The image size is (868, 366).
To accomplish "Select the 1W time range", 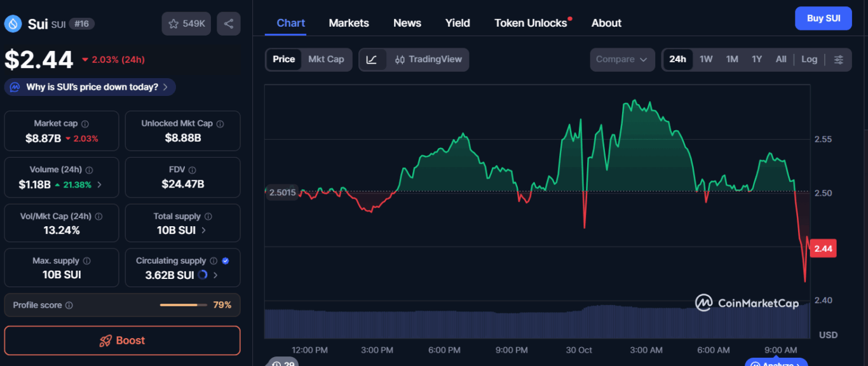I will click(x=706, y=60).
